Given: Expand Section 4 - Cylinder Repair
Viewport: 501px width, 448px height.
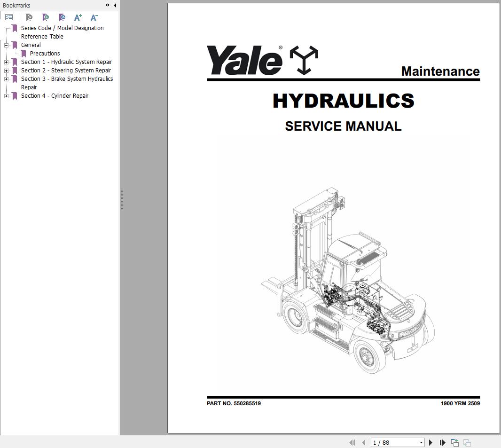Looking at the screenshot, I should 6,96.
